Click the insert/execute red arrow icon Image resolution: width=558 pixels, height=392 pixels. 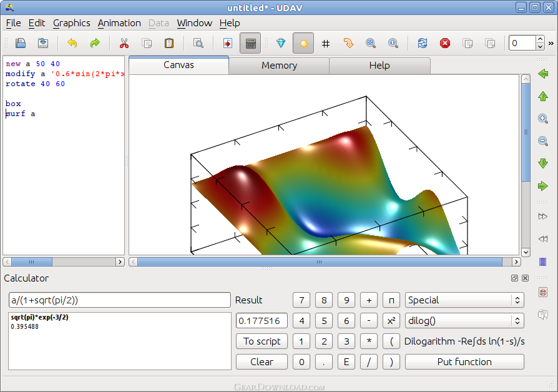tap(228, 44)
